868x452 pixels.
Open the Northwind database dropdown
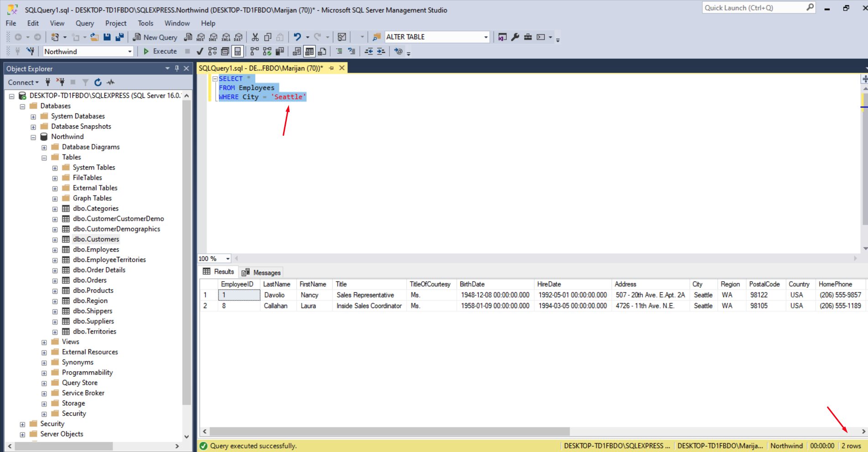[x=130, y=51]
